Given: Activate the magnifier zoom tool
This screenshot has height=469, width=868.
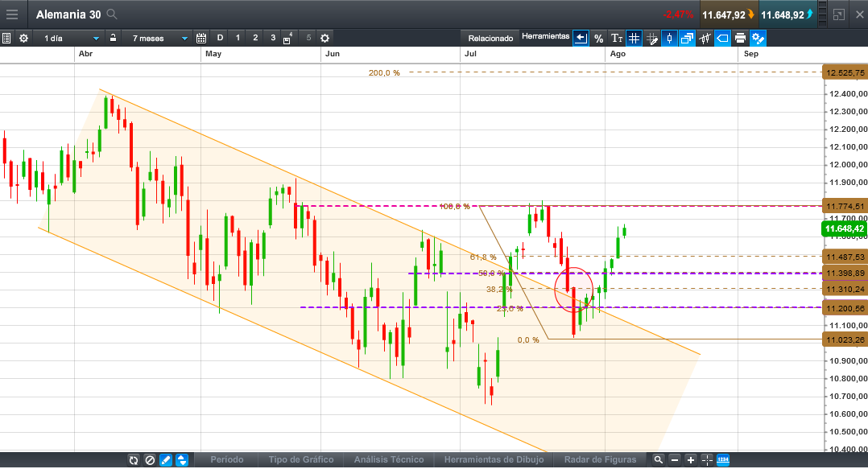Looking at the screenshot, I should (x=658, y=460).
